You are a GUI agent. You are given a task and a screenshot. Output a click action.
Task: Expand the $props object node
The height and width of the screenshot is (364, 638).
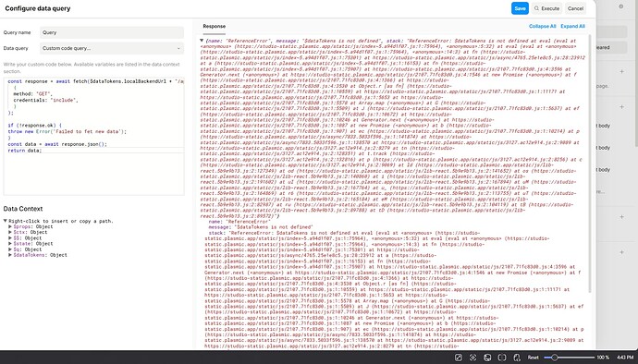coord(10,226)
